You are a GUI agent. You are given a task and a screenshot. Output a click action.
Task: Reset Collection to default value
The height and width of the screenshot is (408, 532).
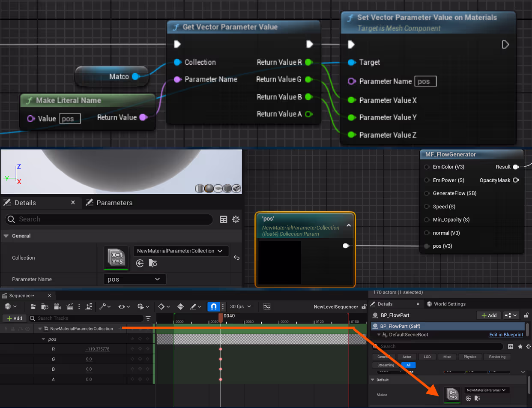(x=236, y=258)
